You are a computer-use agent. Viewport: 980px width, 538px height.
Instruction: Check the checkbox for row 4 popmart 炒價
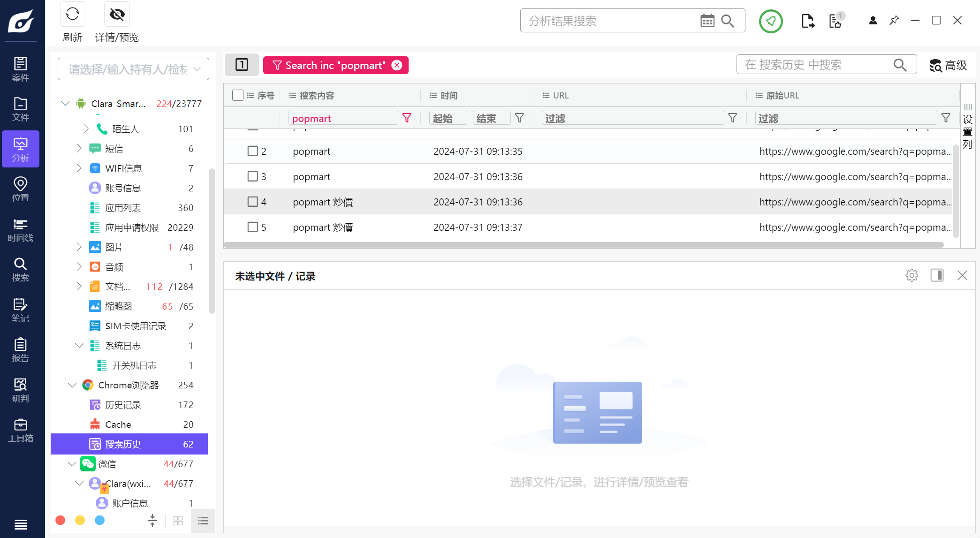point(252,202)
